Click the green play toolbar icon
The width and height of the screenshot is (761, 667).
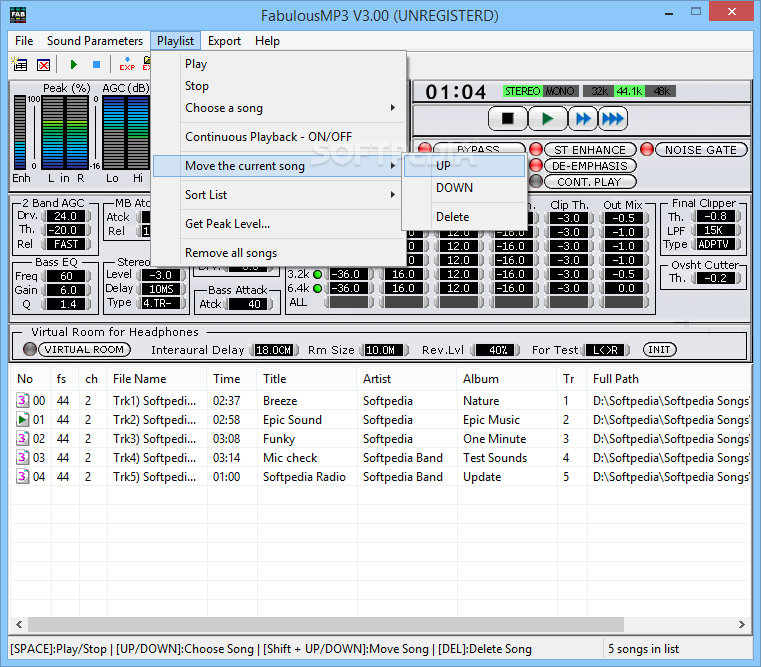point(74,64)
